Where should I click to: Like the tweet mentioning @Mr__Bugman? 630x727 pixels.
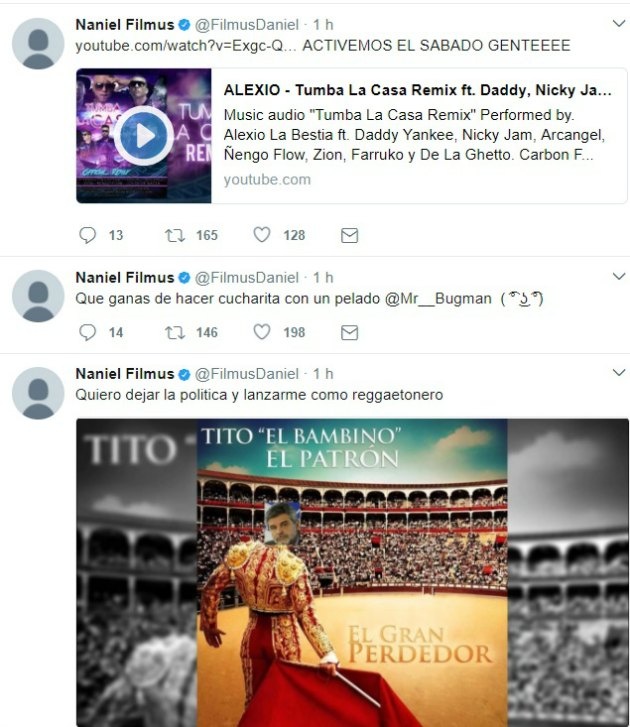tap(261, 332)
